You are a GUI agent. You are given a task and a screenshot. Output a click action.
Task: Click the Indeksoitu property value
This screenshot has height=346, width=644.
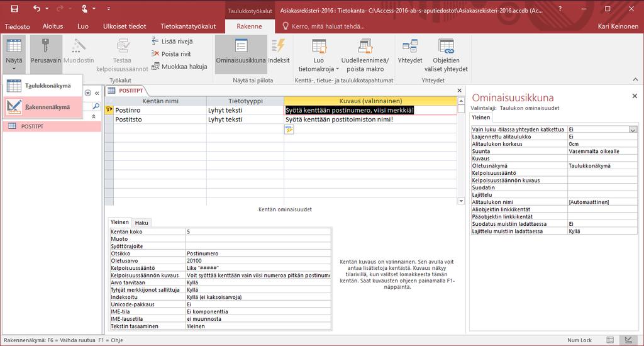tap(258, 297)
